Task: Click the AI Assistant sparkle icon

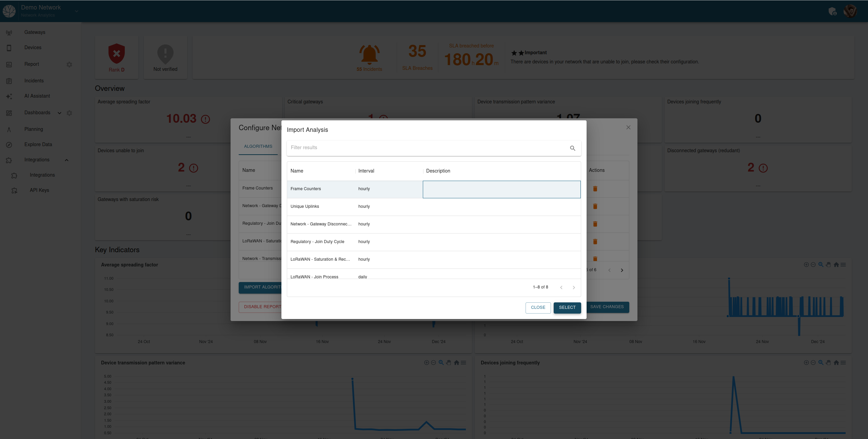Action: tap(9, 97)
